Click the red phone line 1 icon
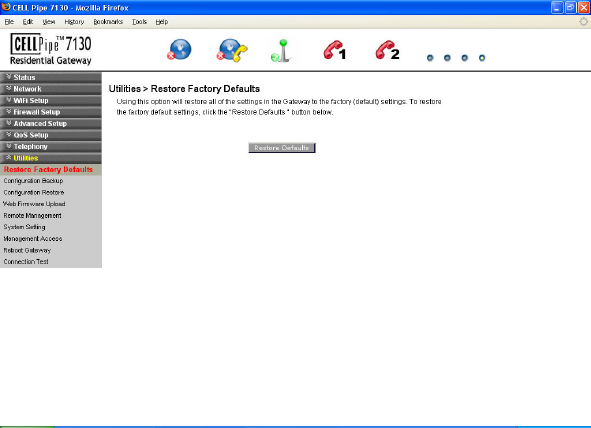 [335, 50]
